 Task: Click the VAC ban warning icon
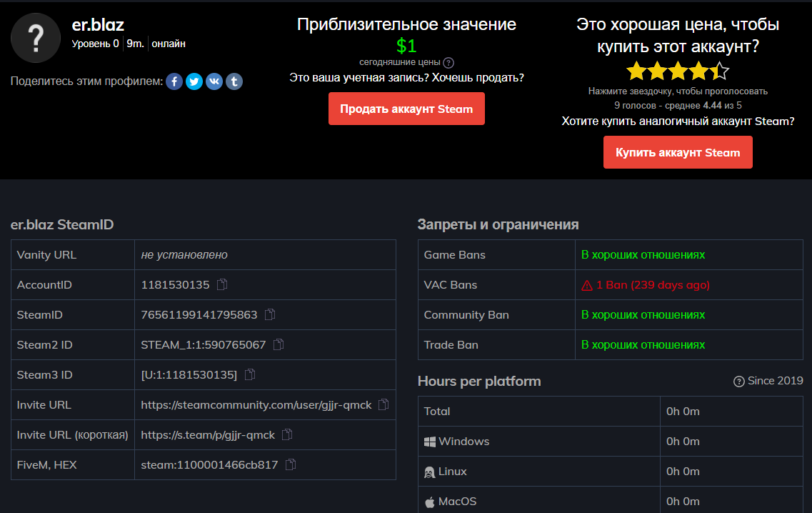coord(587,286)
